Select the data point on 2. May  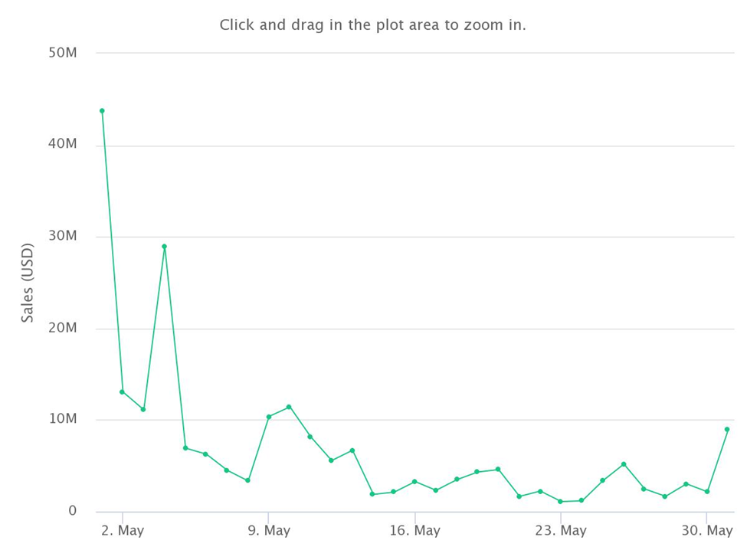(122, 392)
